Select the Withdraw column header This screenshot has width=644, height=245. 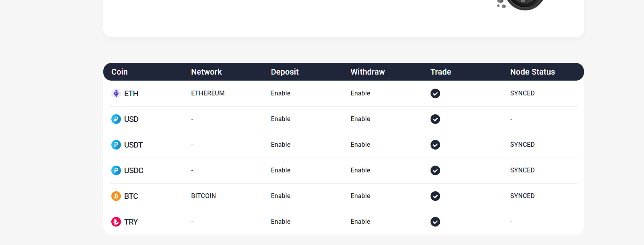(368, 72)
